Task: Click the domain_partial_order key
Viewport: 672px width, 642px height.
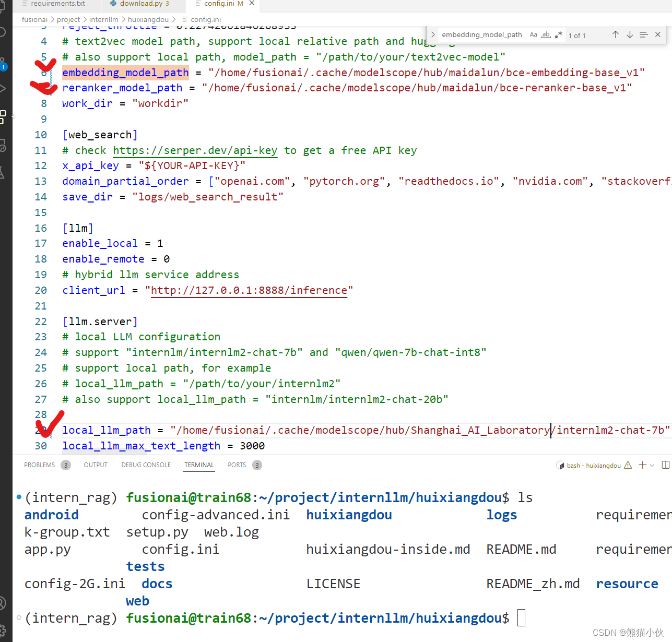Action: coord(125,181)
